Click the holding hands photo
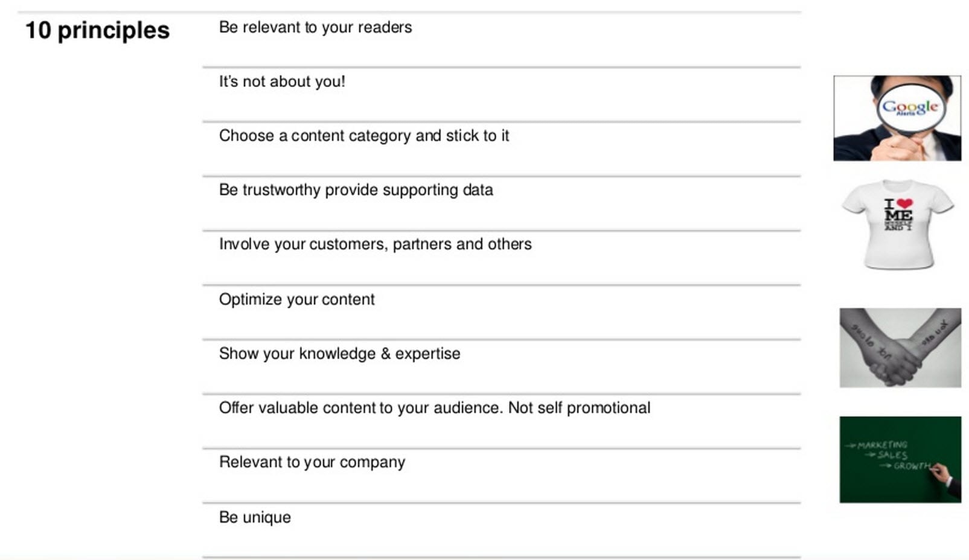 900,348
